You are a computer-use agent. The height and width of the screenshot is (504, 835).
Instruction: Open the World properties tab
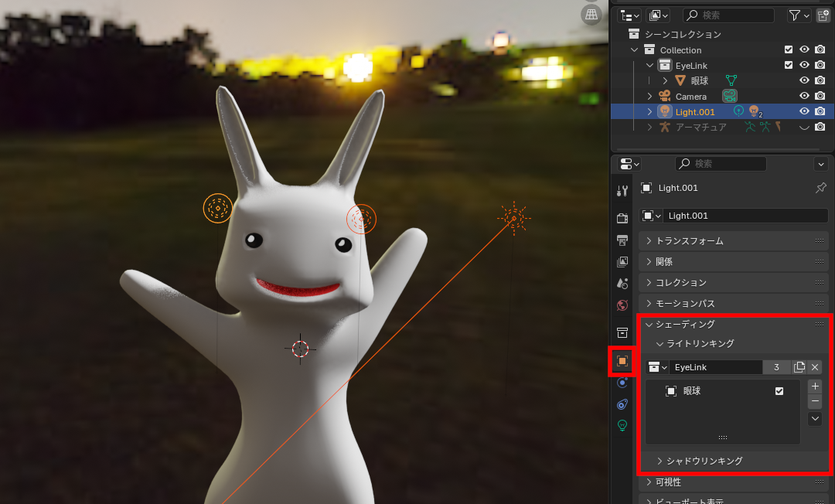tap(622, 305)
